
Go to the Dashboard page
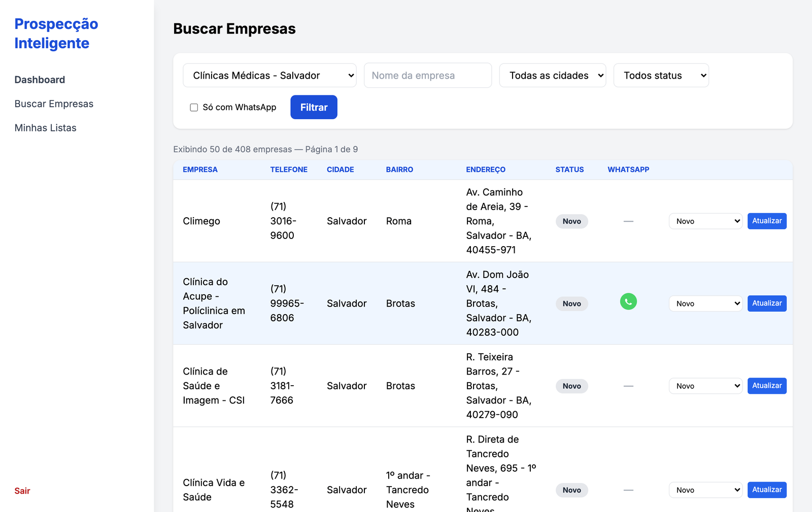[40, 80]
